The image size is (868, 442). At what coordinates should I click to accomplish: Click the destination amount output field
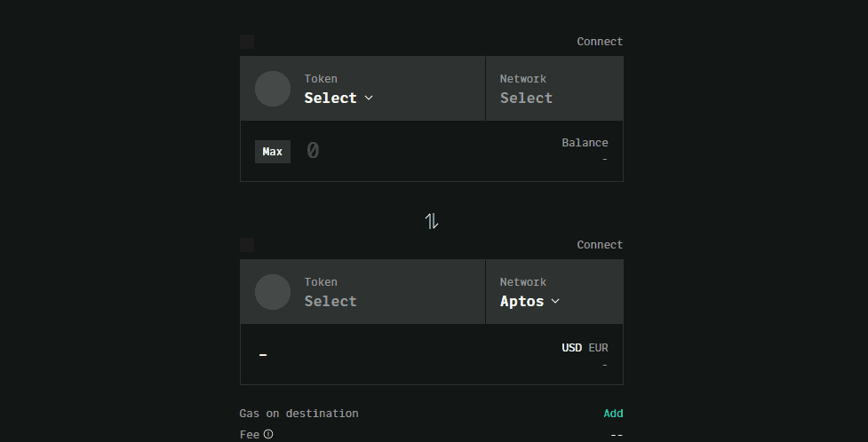pyautogui.click(x=391, y=354)
